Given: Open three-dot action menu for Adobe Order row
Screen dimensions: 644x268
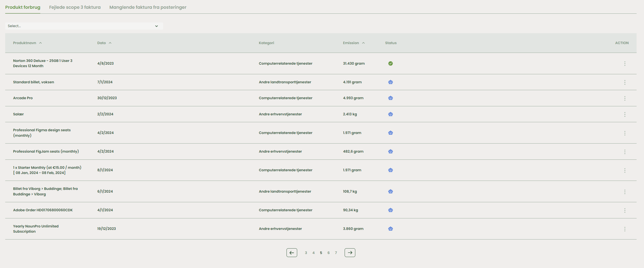Looking at the screenshot, I should coord(625,210).
